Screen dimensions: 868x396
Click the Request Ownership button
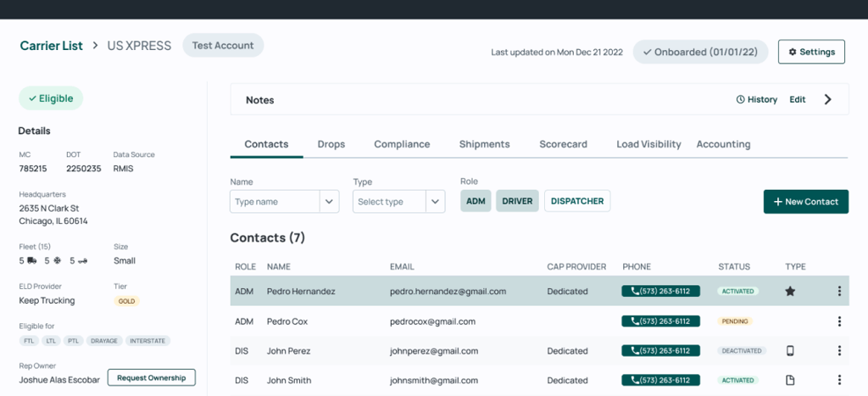[151, 377]
